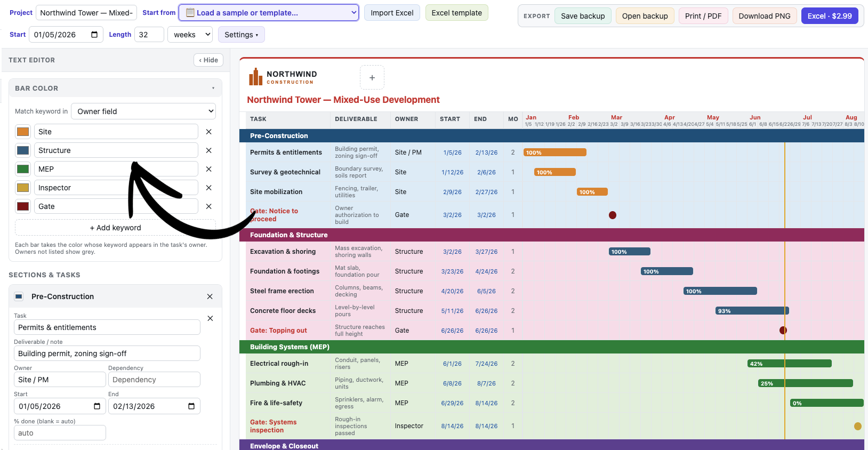Buy Excel export for $2.99
Image resolution: width=868 pixels, height=450 pixels.
(x=830, y=16)
